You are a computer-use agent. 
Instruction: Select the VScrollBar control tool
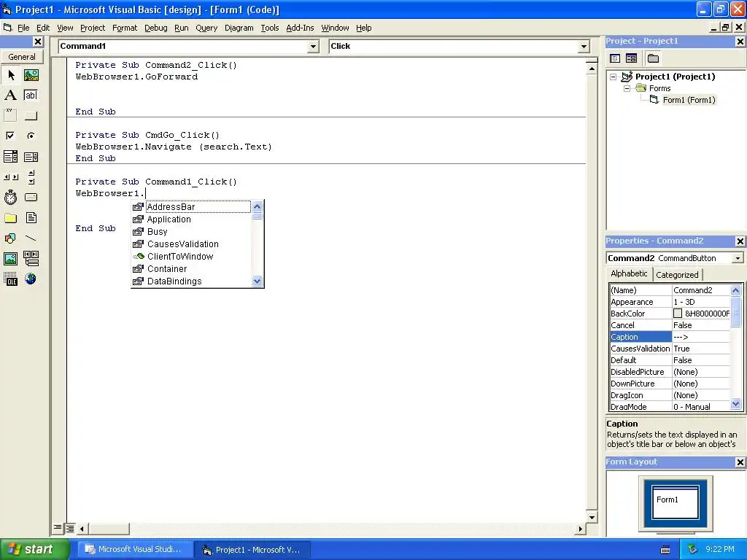pyautogui.click(x=31, y=177)
